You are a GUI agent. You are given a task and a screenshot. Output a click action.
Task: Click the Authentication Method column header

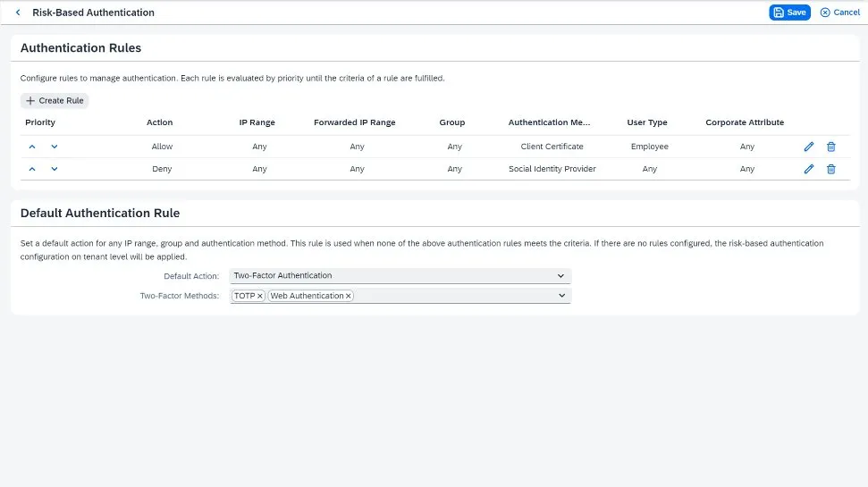click(x=551, y=122)
